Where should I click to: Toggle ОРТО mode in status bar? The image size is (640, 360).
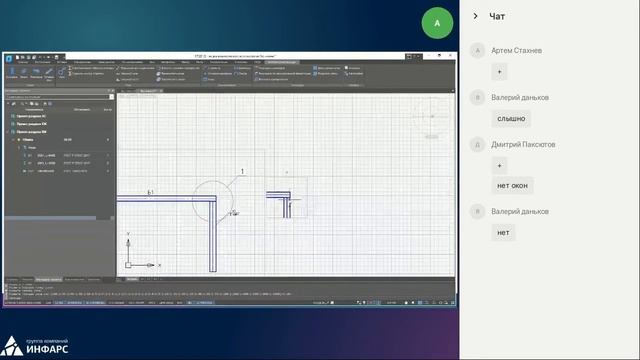pyautogui.click(x=153, y=302)
